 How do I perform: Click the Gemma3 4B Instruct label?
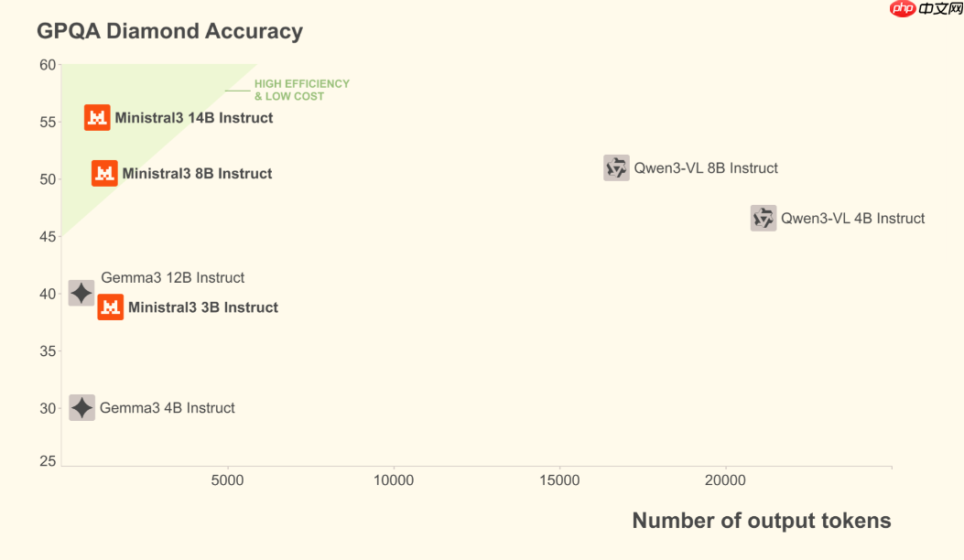click(x=168, y=408)
